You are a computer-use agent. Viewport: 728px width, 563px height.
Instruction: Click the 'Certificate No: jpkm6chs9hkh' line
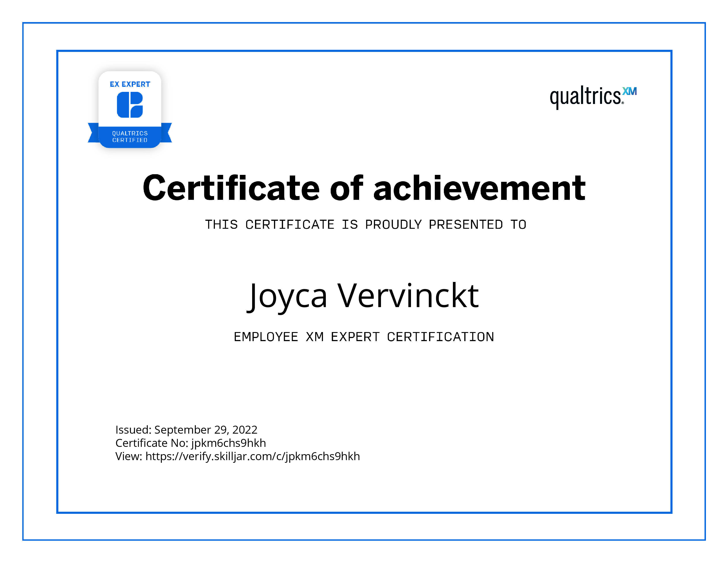191,443
